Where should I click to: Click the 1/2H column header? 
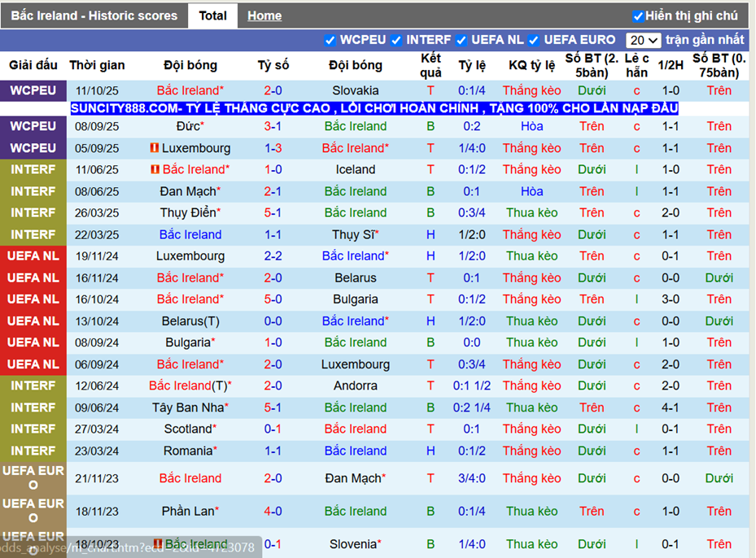click(x=671, y=65)
